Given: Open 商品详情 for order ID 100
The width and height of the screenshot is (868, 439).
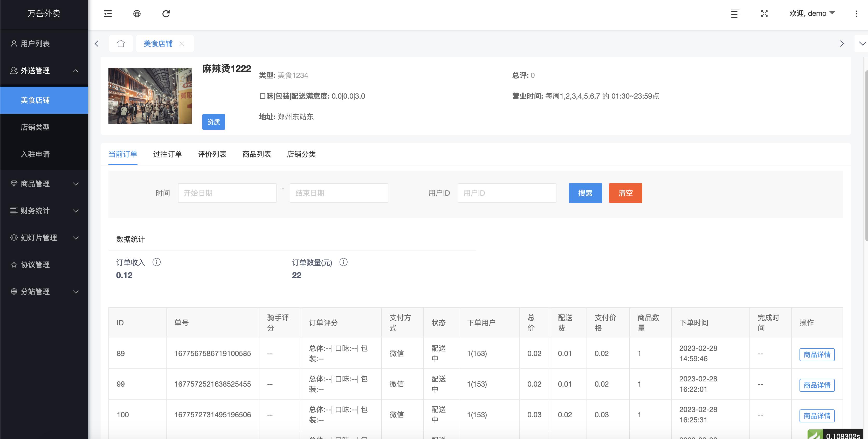Looking at the screenshot, I should pyautogui.click(x=817, y=416).
